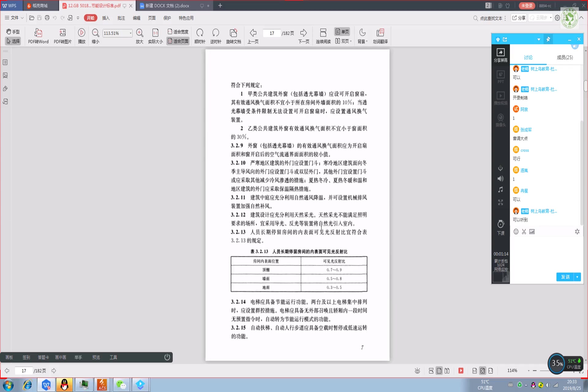Image resolution: width=588 pixels, height=392 pixels.
Task: Rotate the document (旋转文档)
Action: click(x=234, y=36)
